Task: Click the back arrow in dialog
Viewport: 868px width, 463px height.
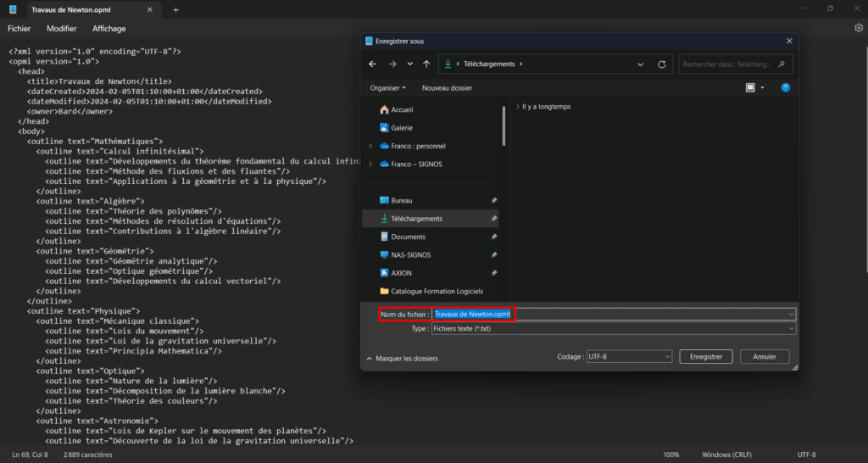Action: click(x=373, y=64)
